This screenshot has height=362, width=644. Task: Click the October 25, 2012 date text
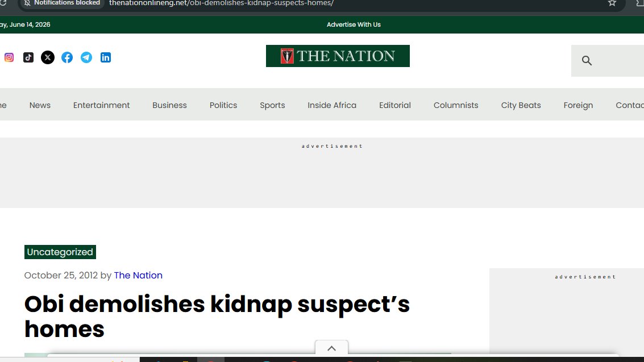(x=61, y=276)
